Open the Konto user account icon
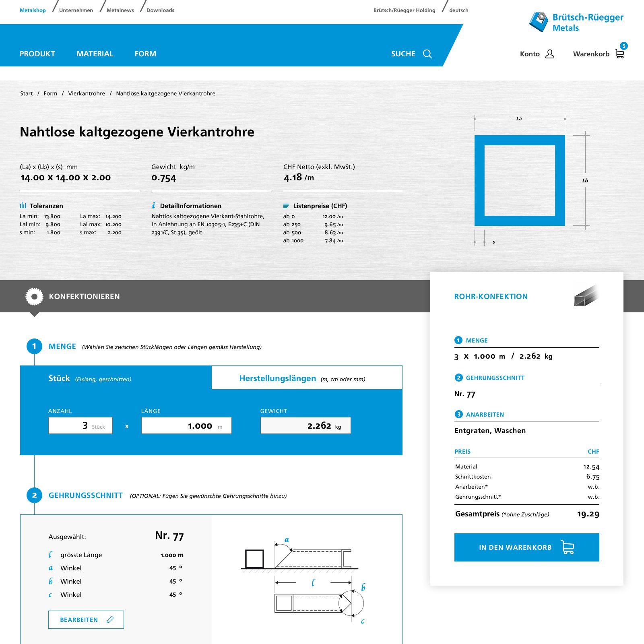 [x=549, y=54]
